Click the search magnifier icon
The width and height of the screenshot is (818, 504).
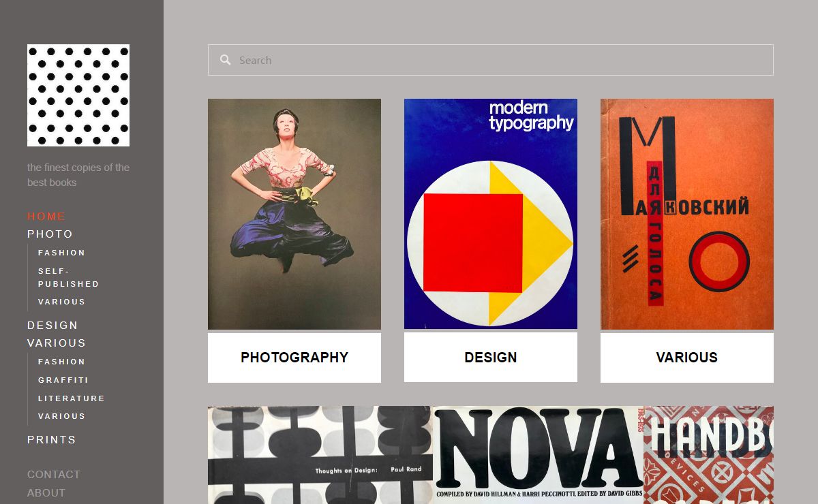pos(226,60)
